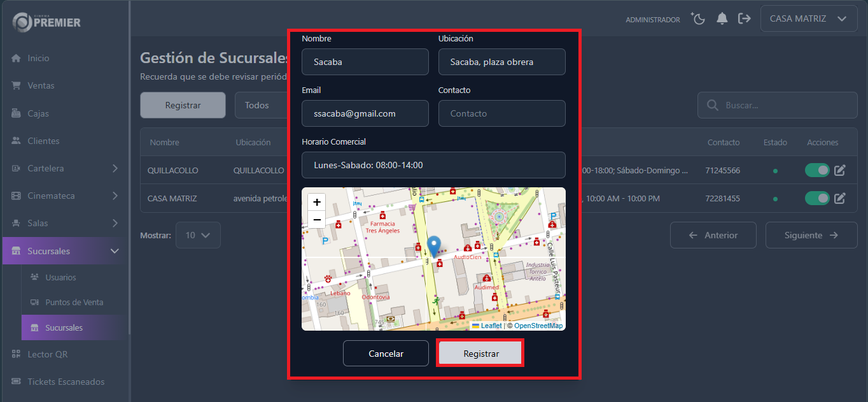The image size is (868, 402).
Task: Cancel the branch registration dialog
Action: [x=386, y=354]
